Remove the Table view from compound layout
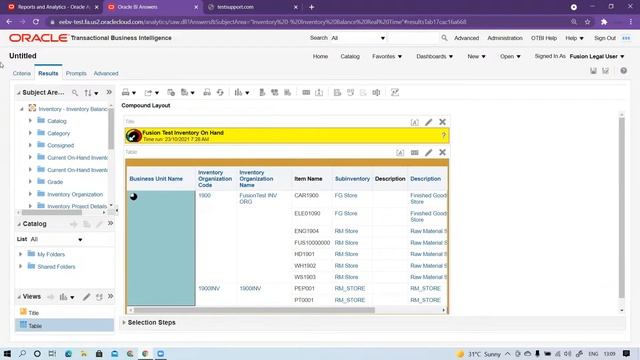640x360 pixels. point(442,152)
